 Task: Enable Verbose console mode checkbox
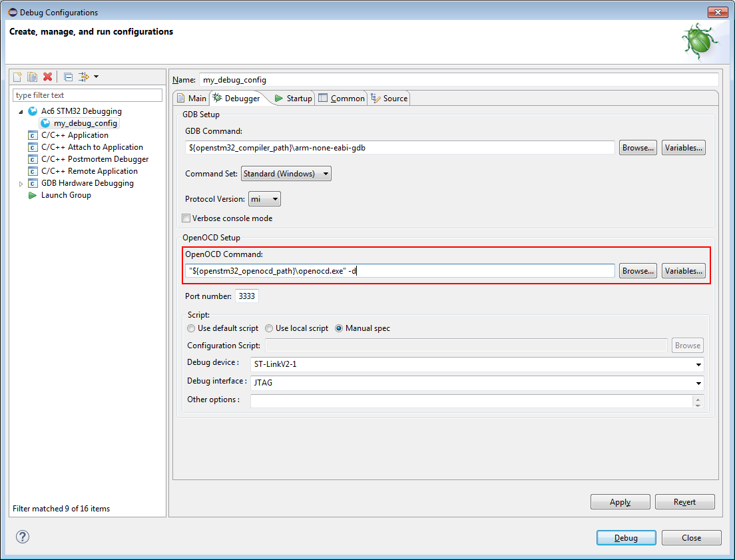point(186,218)
